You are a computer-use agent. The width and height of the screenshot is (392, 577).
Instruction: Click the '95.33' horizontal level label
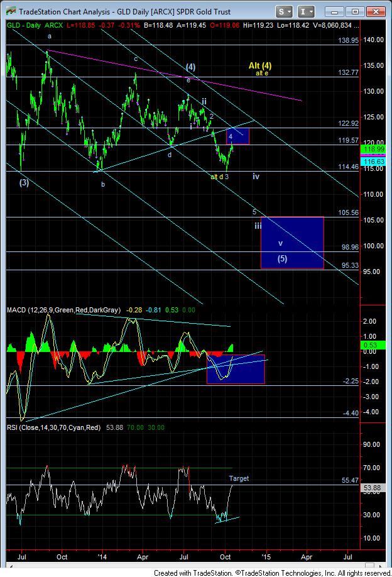(350, 265)
